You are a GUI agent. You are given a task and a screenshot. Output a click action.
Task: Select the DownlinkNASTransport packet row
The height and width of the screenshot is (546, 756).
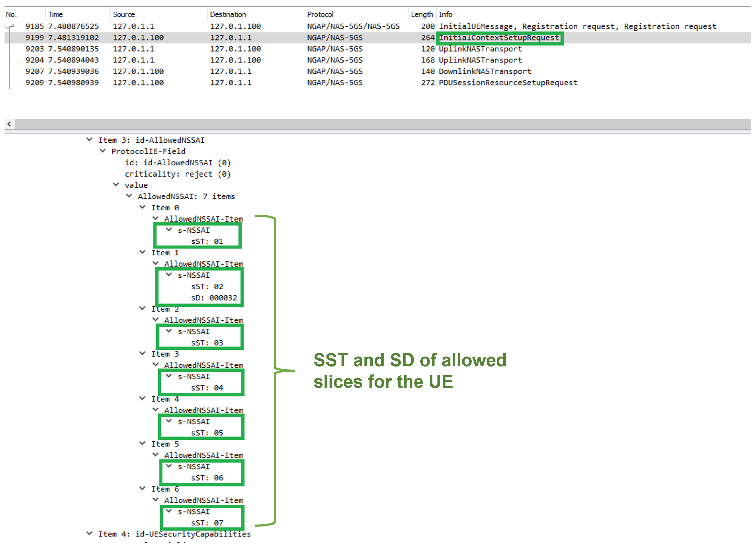click(x=485, y=71)
